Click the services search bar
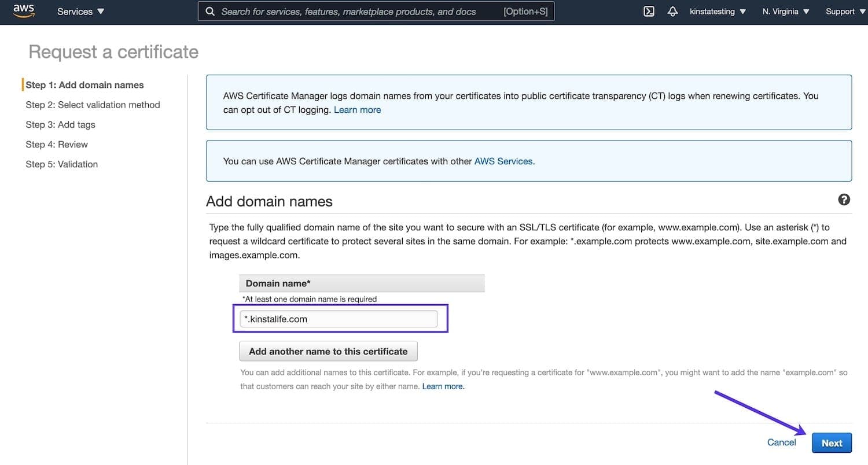The image size is (868, 465). (x=376, y=11)
